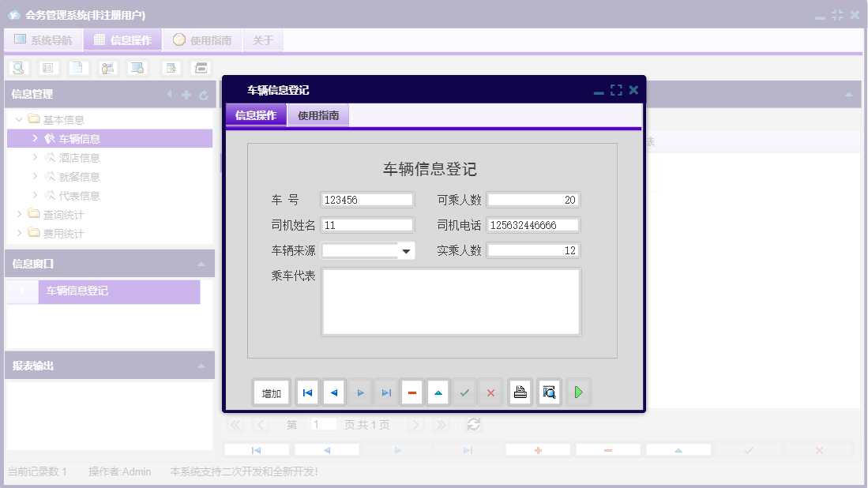The height and width of the screenshot is (488, 868).
Task: Select the preview magnifier icon in the top toolbar
Action: pyautogui.click(x=17, y=68)
